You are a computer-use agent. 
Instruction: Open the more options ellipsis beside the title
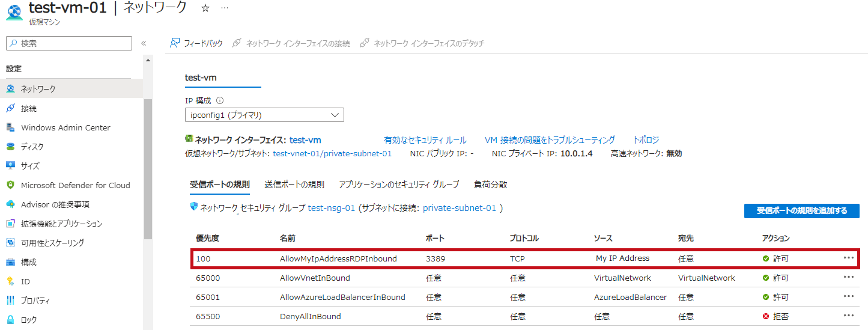pos(224,8)
